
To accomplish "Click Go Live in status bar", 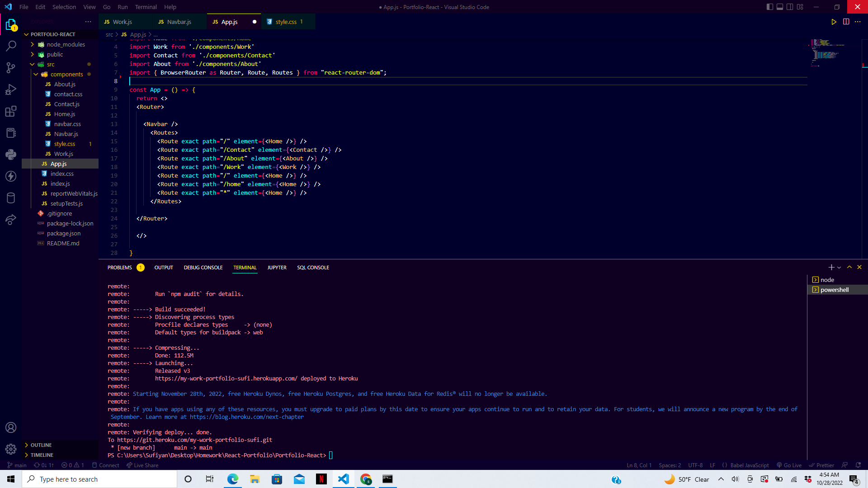I will click(x=789, y=465).
